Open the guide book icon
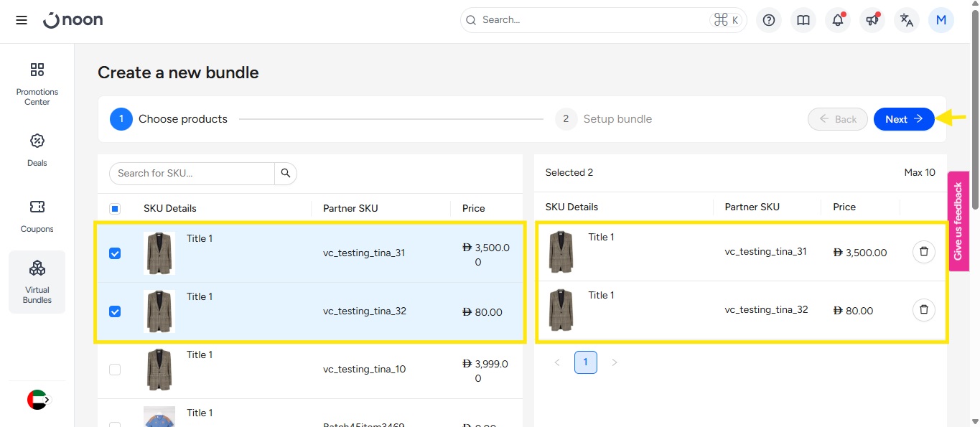 803,20
